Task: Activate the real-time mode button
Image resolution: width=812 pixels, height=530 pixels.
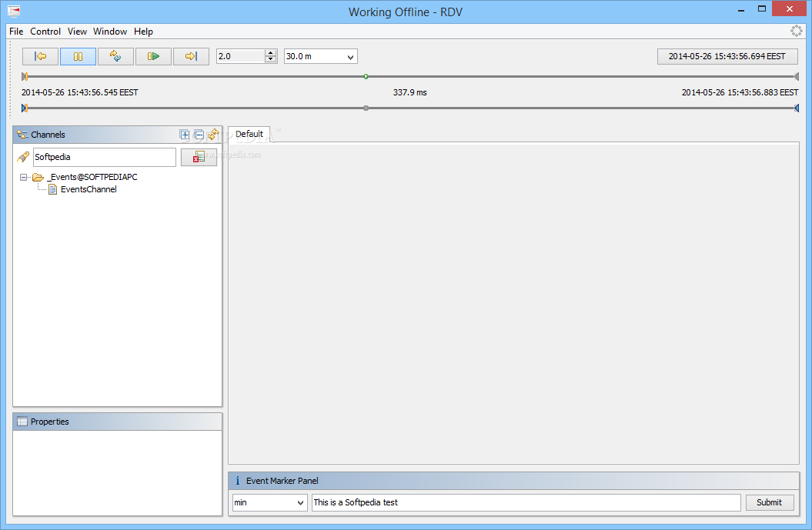Action: pos(115,56)
